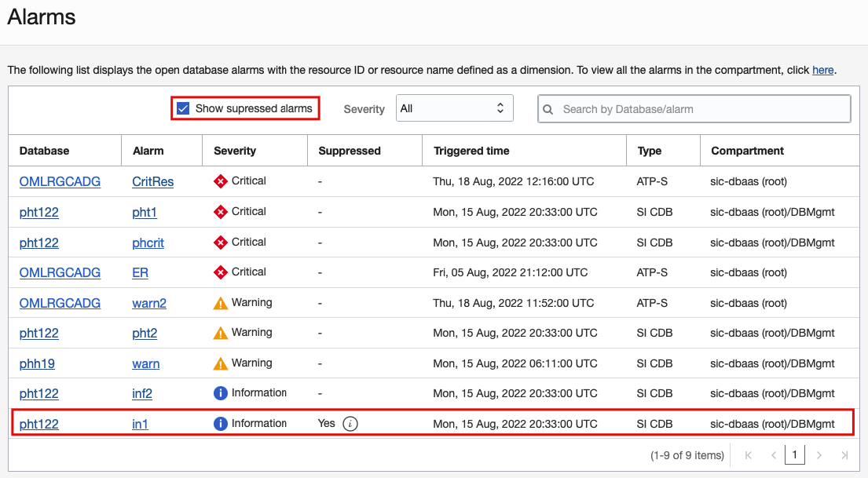Open the CritRes alarm link
Image resolution: width=868 pixels, height=478 pixels.
152,181
